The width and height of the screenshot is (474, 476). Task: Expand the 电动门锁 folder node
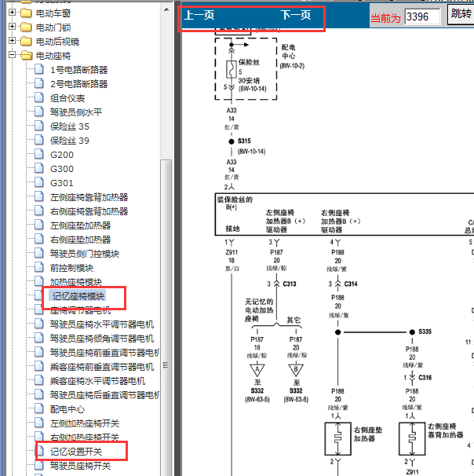coord(12,27)
